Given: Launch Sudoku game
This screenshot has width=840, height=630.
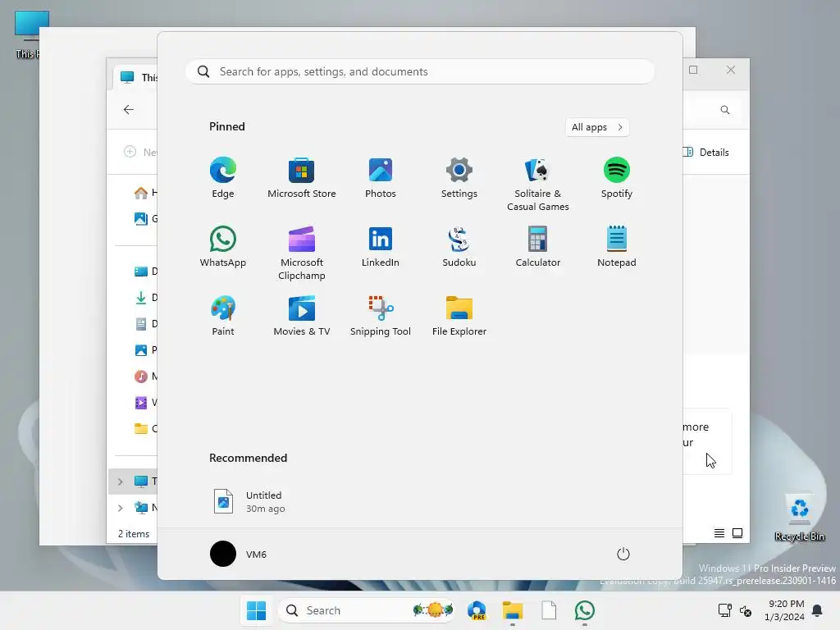Looking at the screenshot, I should [x=459, y=246].
